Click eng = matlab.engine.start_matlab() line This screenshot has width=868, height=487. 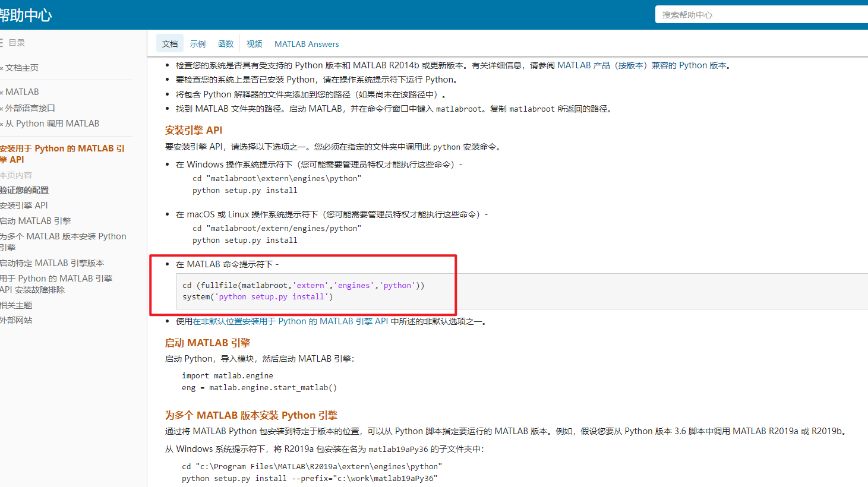(260, 388)
